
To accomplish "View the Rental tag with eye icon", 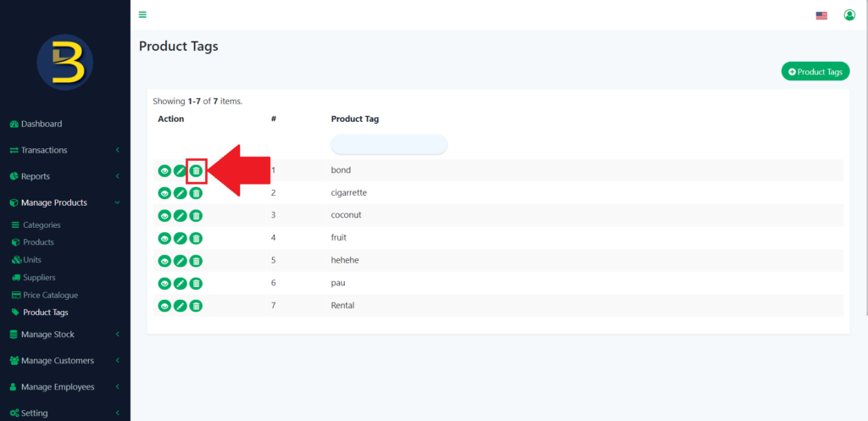I will click(164, 306).
